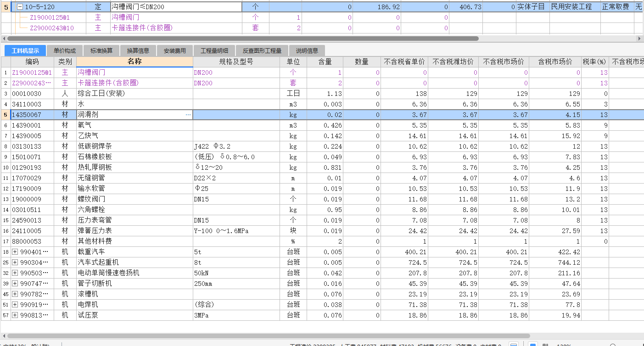The image size is (644, 346).
Task: Select the 试压泵 name cell
Action: coord(134,315)
